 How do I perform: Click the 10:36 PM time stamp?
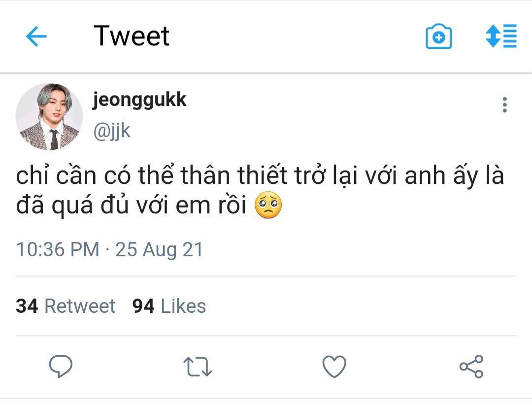[58, 249]
